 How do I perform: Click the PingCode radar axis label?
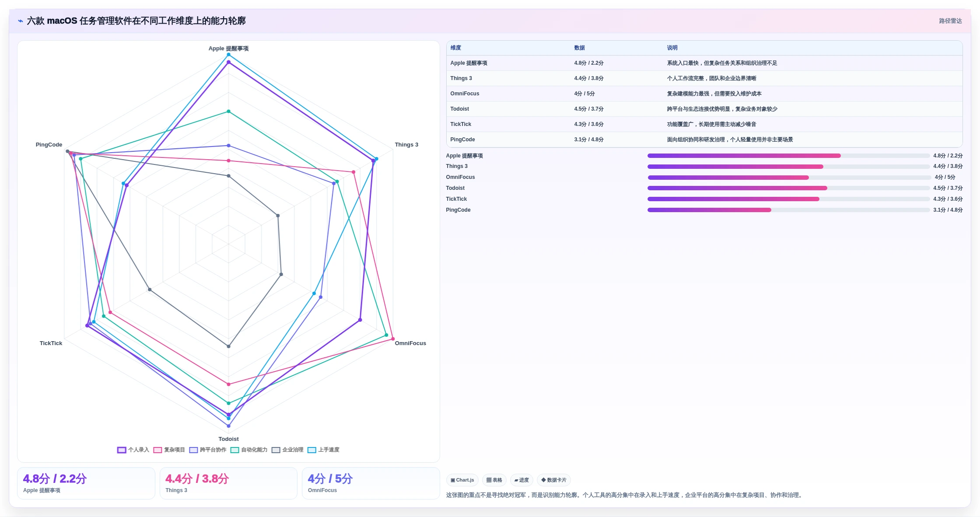point(49,145)
